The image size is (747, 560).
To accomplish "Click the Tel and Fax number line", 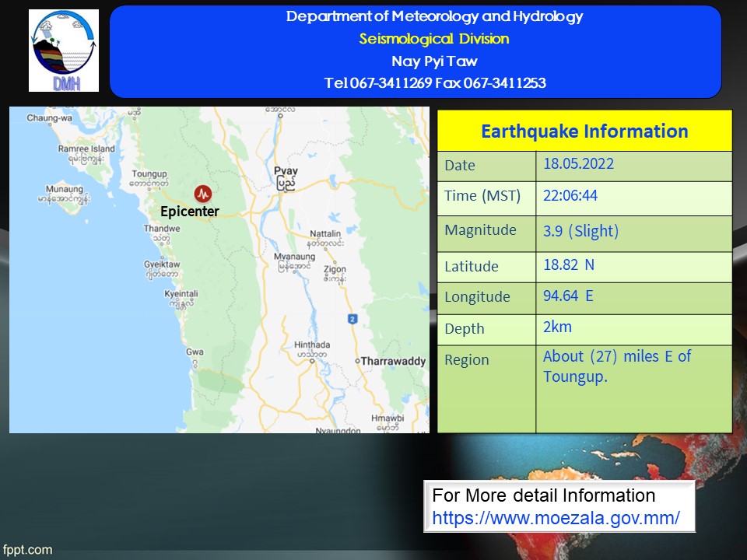I will [x=435, y=83].
